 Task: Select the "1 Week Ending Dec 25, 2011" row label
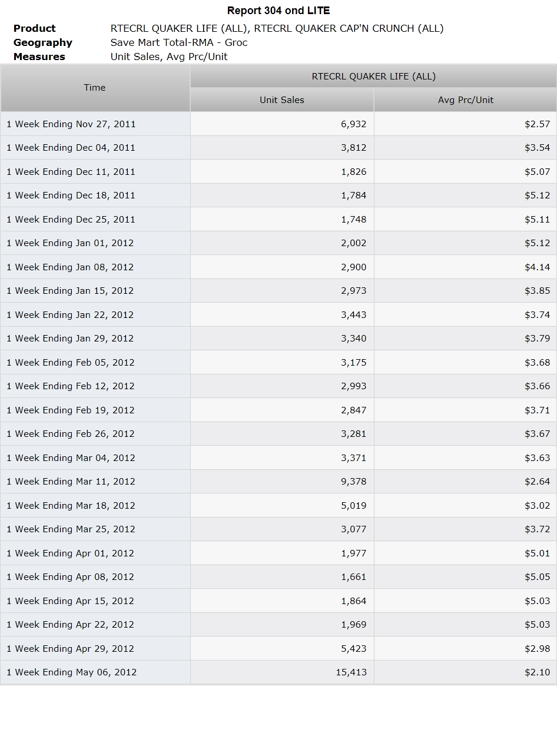click(x=71, y=220)
